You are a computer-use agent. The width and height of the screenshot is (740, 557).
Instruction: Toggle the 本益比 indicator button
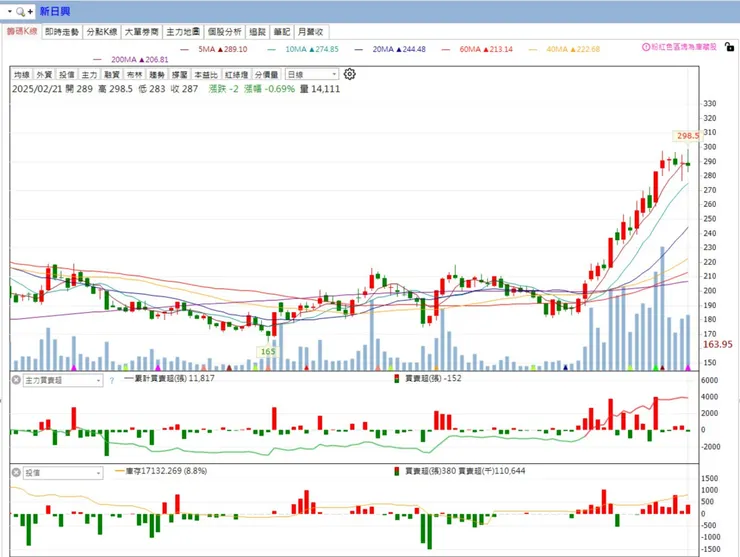click(206, 75)
